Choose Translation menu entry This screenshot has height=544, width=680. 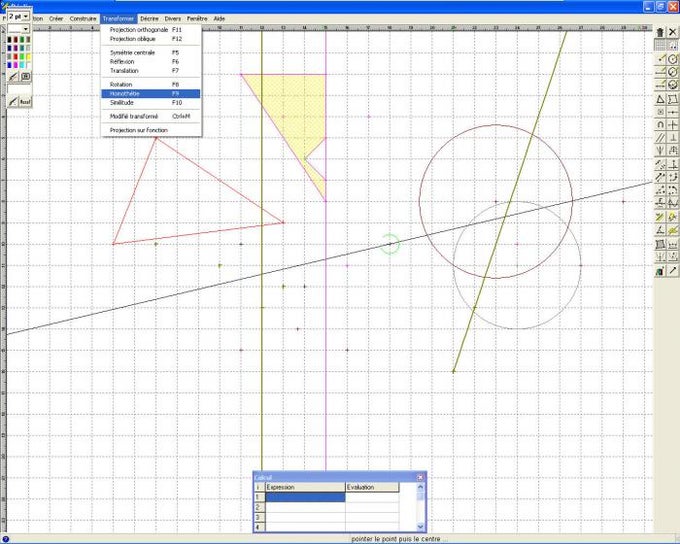pyautogui.click(x=150, y=71)
